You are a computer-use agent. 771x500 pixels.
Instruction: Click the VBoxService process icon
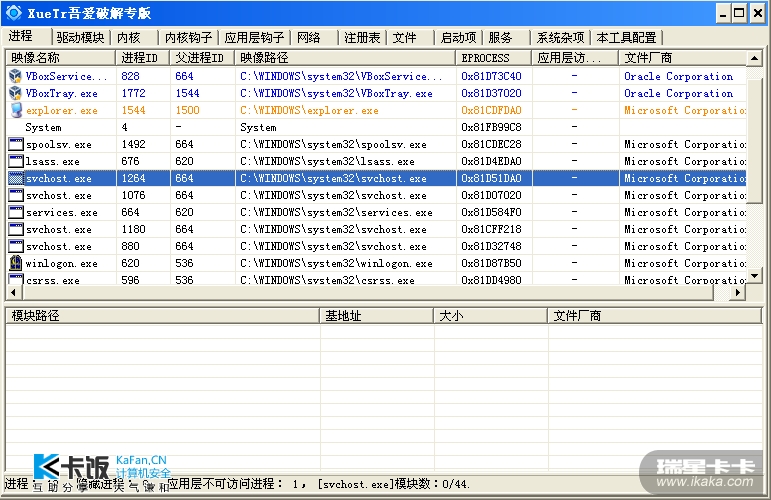click(15, 76)
